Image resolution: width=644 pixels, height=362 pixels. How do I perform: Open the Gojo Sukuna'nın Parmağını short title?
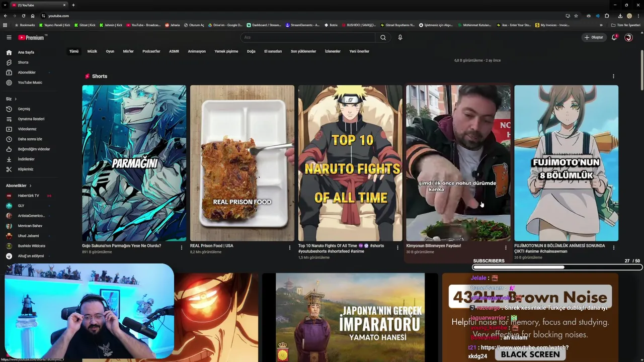(122, 246)
